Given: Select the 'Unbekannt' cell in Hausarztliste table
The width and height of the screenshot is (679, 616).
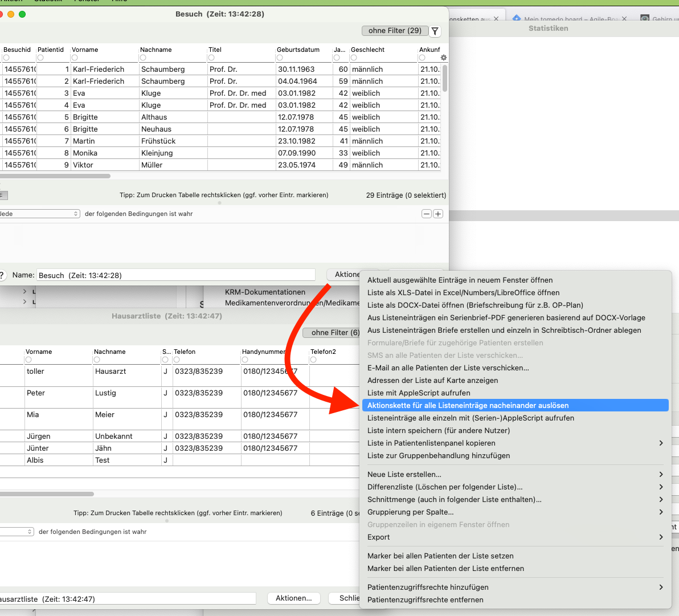Looking at the screenshot, I should pos(128,436).
